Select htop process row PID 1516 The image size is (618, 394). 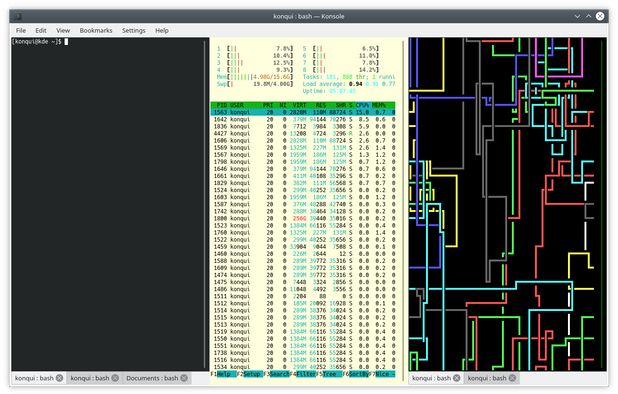point(303,360)
